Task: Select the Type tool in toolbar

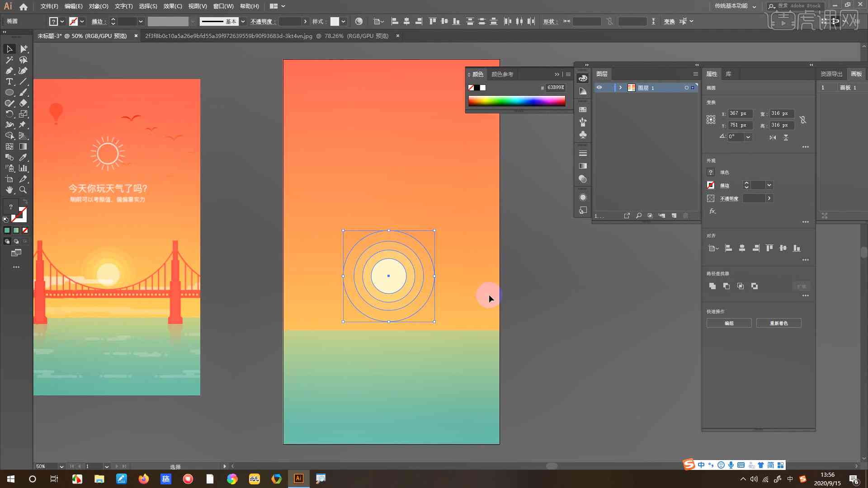Action: click(x=9, y=81)
